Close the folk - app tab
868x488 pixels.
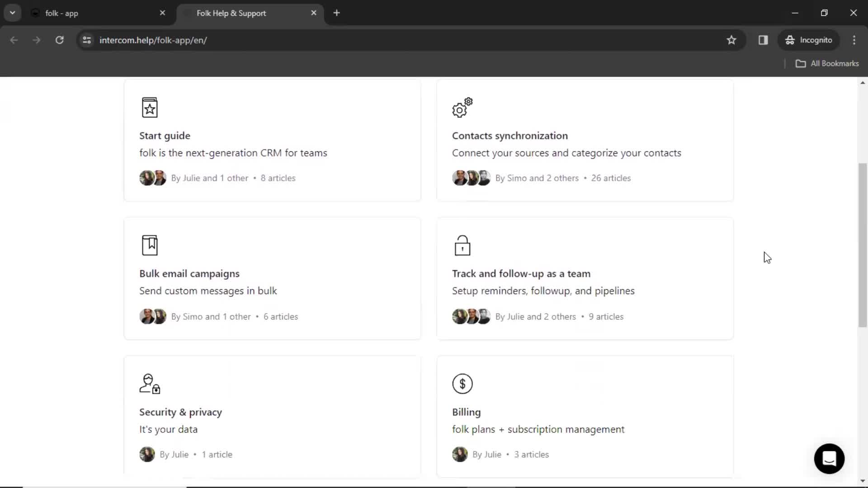(162, 13)
